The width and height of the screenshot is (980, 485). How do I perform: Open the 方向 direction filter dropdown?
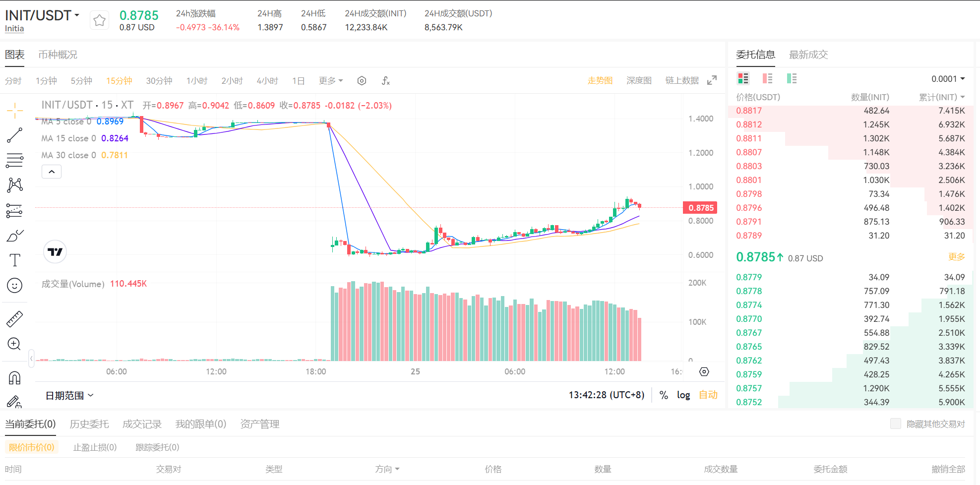point(387,469)
